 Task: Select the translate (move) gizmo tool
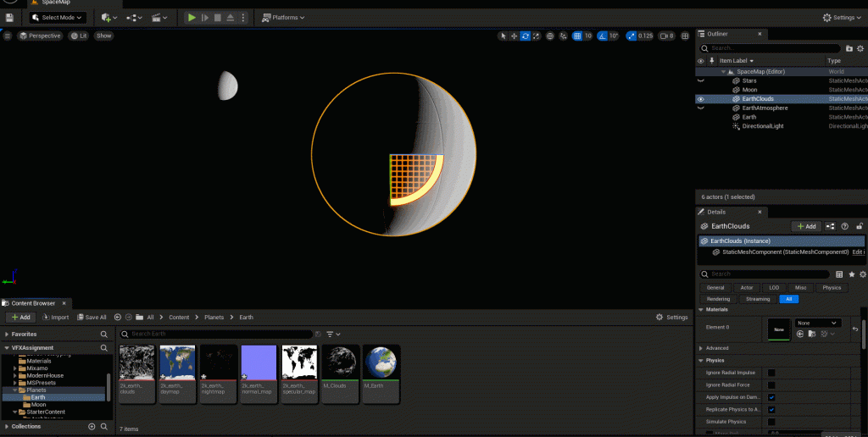(x=515, y=36)
